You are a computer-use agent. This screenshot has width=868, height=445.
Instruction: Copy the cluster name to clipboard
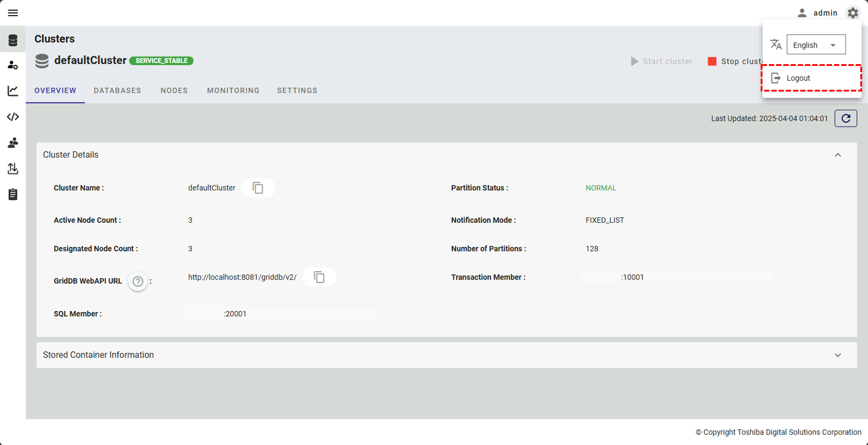(x=258, y=188)
